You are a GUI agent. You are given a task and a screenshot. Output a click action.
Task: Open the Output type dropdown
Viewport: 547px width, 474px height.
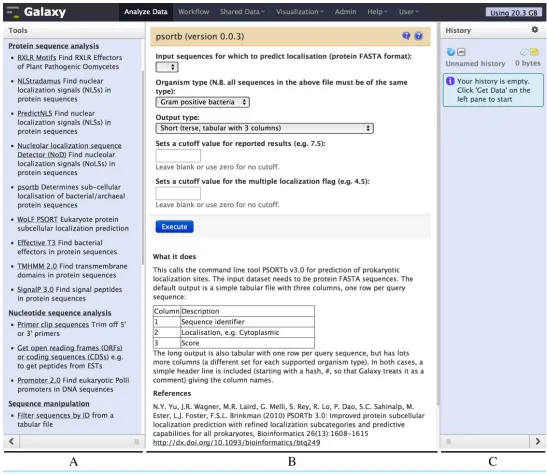(264, 128)
